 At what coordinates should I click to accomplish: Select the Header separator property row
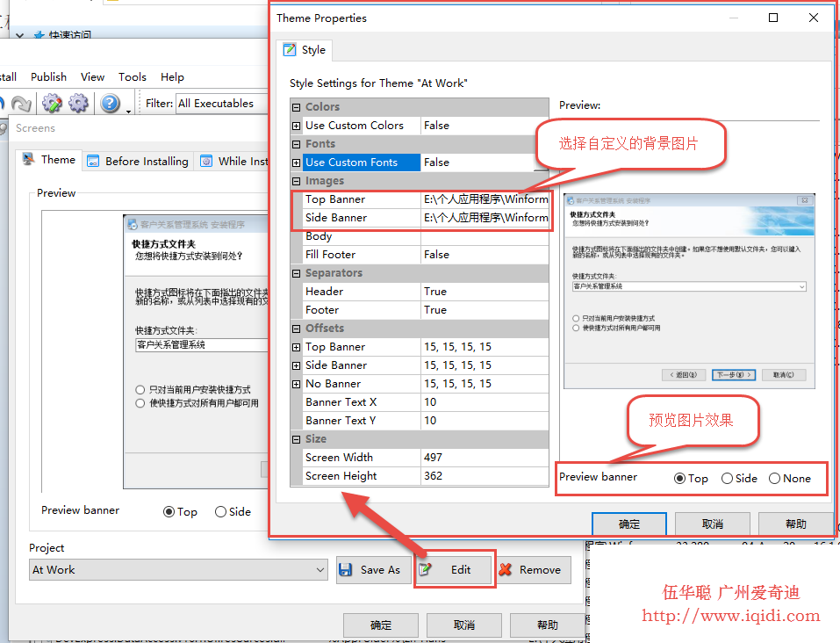pos(426,292)
